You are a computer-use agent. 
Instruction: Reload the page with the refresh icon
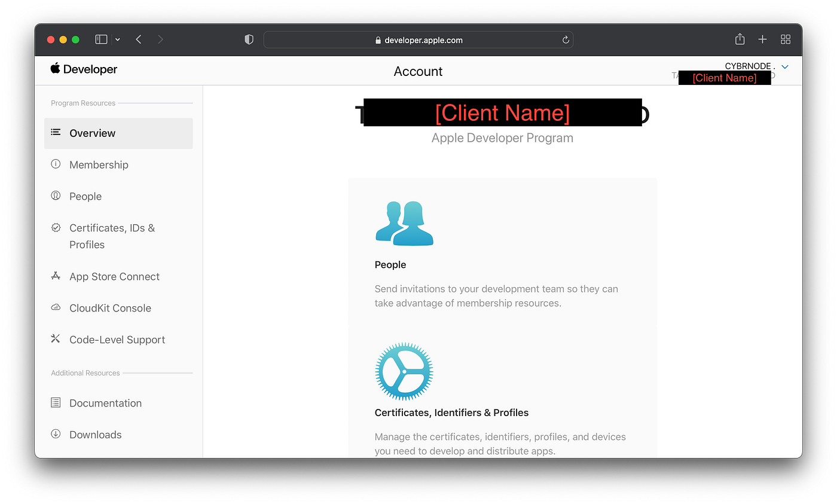(x=566, y=40)
